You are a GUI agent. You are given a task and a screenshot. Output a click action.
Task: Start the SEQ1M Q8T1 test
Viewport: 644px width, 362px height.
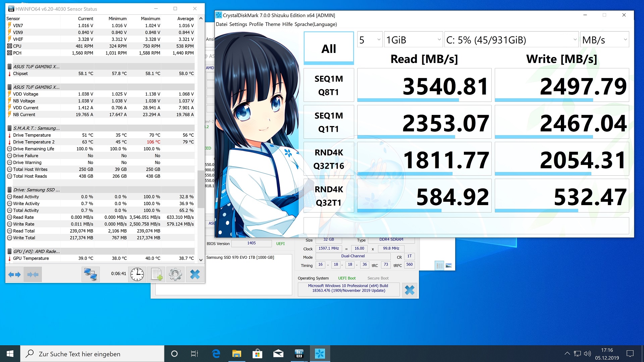click(329, 85)
